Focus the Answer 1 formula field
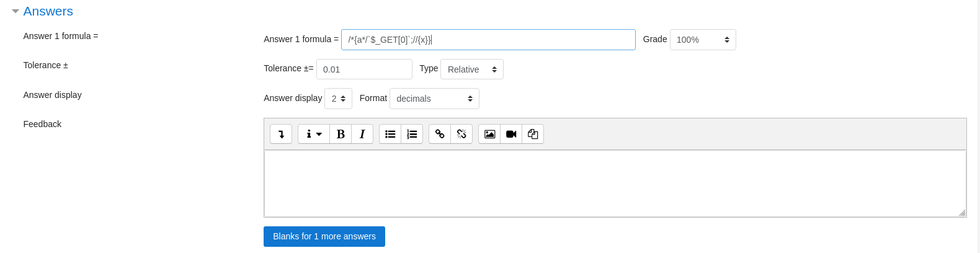This screenshot has height=253, width=980. tap(488, 40)
